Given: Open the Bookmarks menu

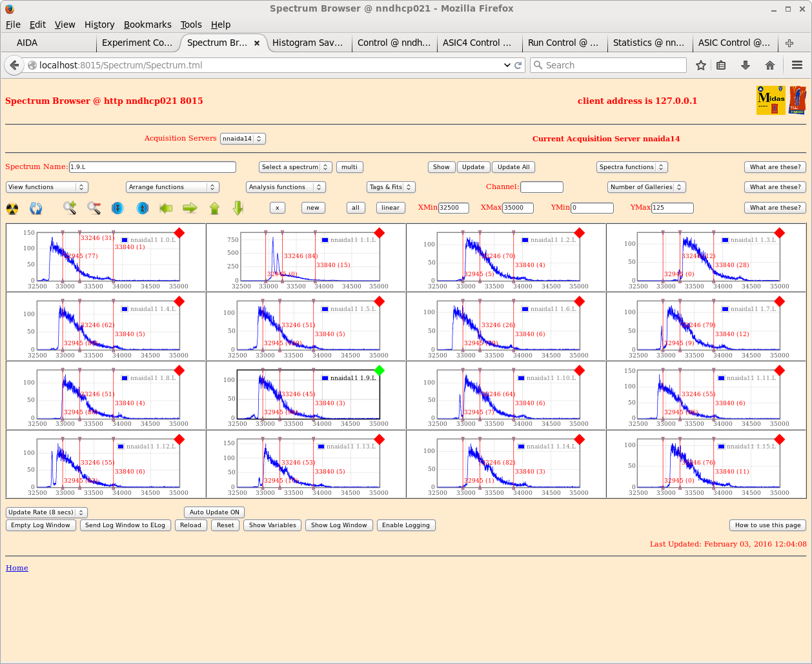Looking at the screenshot, I should [x=148, y=25].
